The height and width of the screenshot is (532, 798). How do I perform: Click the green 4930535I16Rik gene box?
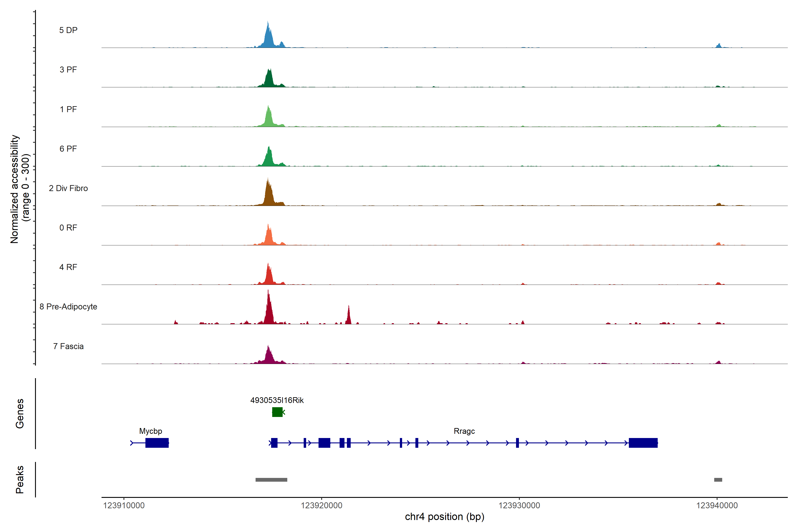pyautogui.click(x=277, y=412)
